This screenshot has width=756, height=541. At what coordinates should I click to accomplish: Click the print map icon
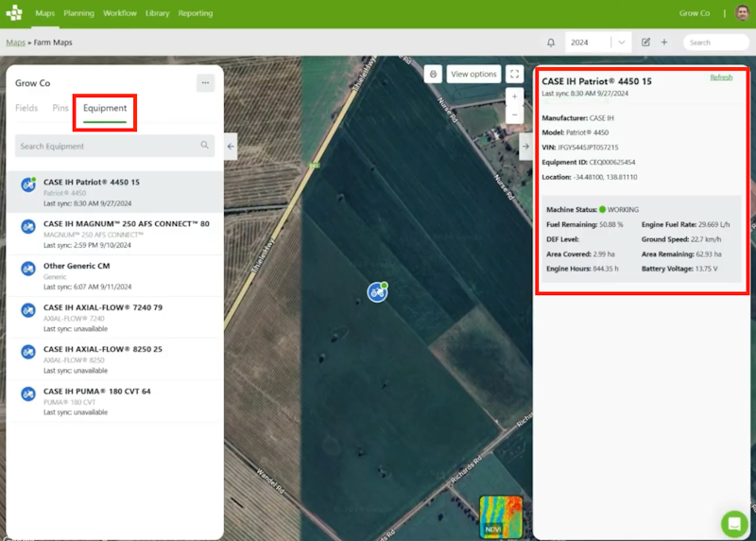433,74
